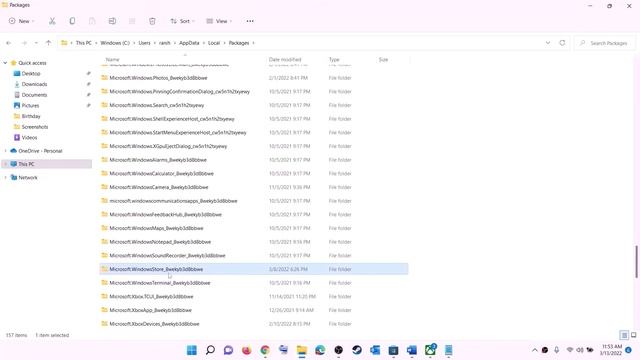This screenshot has height=360, width=640.
Task: Open Microsoft Edge from taskbar
Action: pos(320,350)
